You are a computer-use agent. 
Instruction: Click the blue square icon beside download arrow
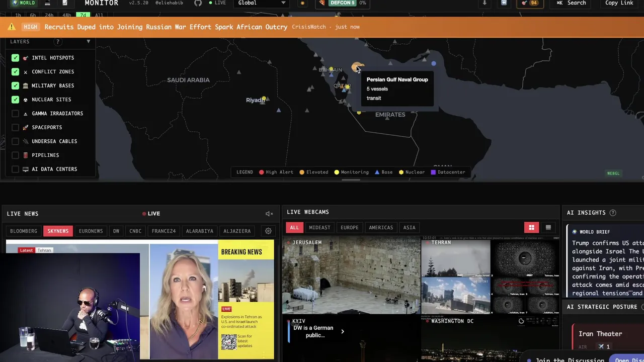pyautogui.click(x=504, y=3)
